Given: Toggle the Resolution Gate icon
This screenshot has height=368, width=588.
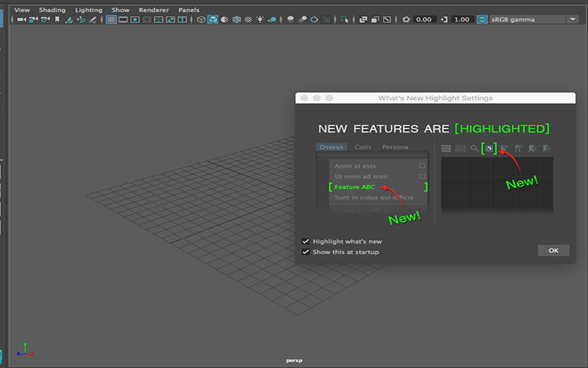Looking at the screenshot, I should [x=135, y=20].
